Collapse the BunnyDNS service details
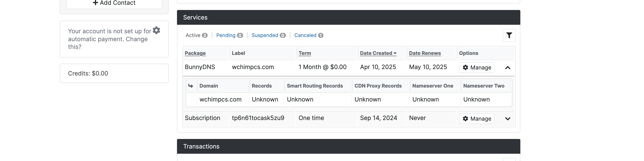This screenshot has height=161, width=644. pyautogui.click(x=507, y=68)
